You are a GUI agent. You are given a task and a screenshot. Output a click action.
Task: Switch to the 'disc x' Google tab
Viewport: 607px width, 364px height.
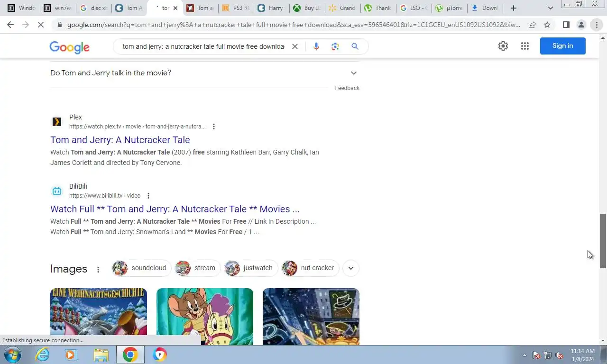(x=93, y=8)
